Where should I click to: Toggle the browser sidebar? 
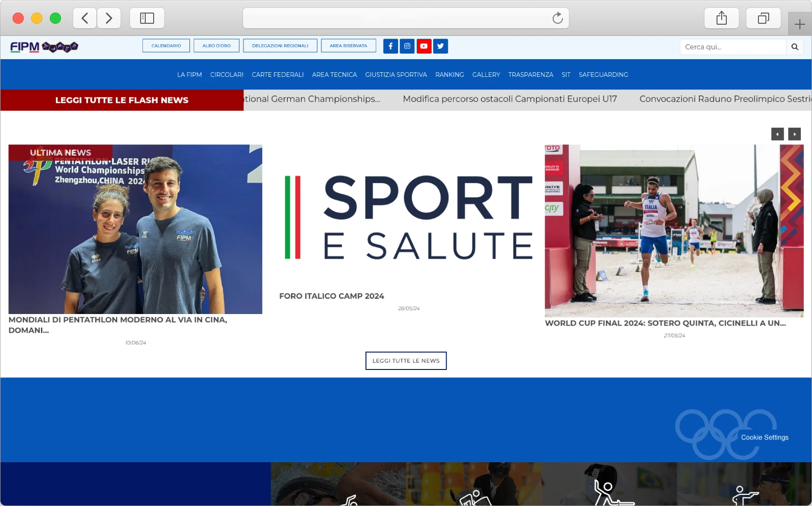[x=147, y=18]
